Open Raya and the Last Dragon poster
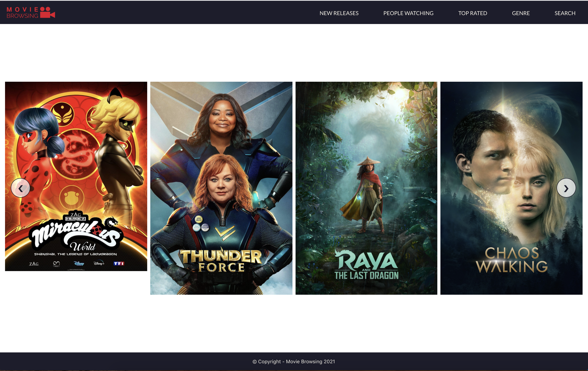Screen dimensions: 588x371 [x=366, y=188]
